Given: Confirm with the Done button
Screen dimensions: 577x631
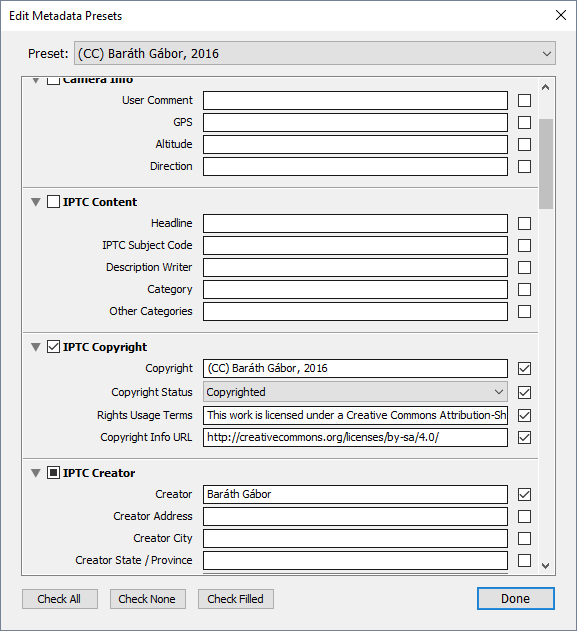Looking at the screenshot, I should pyautogui.click(x=515, y=598).
